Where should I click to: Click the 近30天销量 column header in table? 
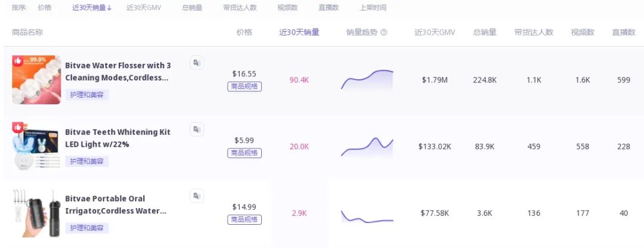[x=299, y=32]
